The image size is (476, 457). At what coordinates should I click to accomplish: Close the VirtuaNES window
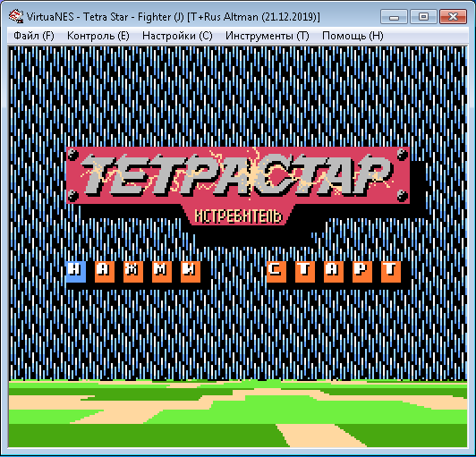click(453, 16)
